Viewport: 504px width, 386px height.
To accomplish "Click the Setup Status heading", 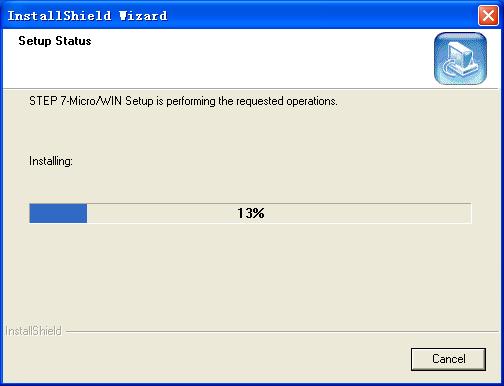I will pyautogui.click(x=55, y=41).
